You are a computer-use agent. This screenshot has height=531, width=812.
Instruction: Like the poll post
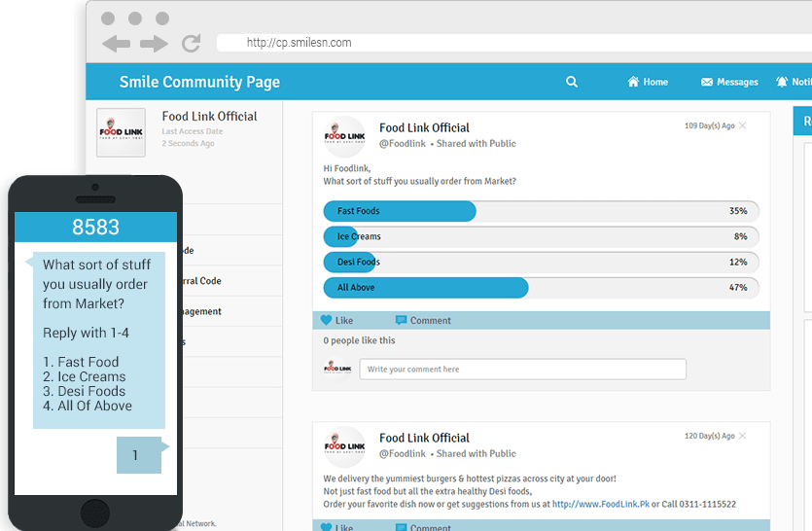[336, 321]
